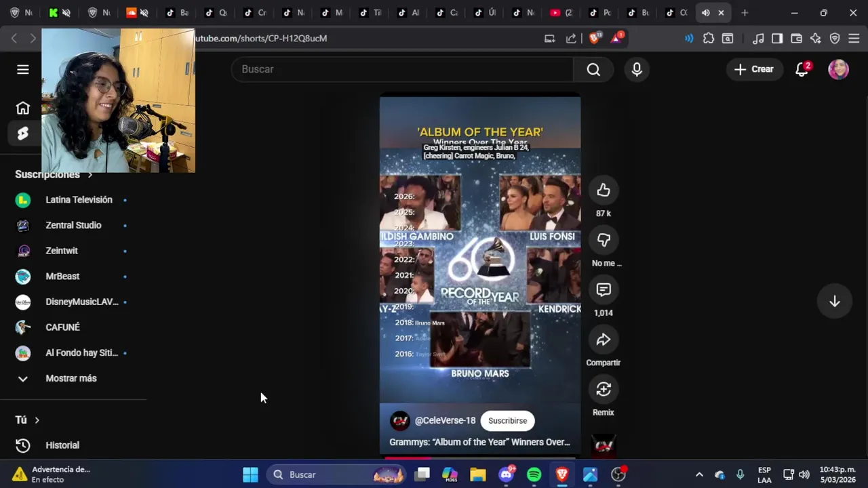Click the search magnifier button
This screenshot has height=488, width=868.
coord(593,69)
